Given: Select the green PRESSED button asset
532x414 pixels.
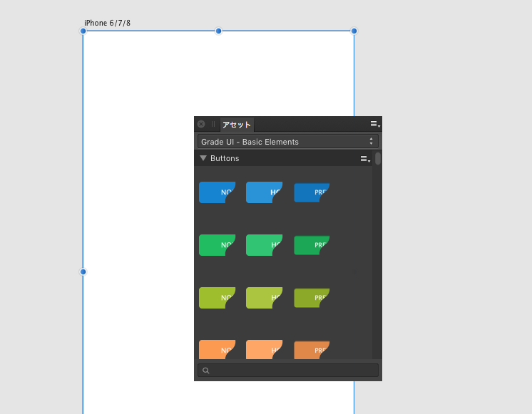Looking at the screenshot, I should point(312,245).
